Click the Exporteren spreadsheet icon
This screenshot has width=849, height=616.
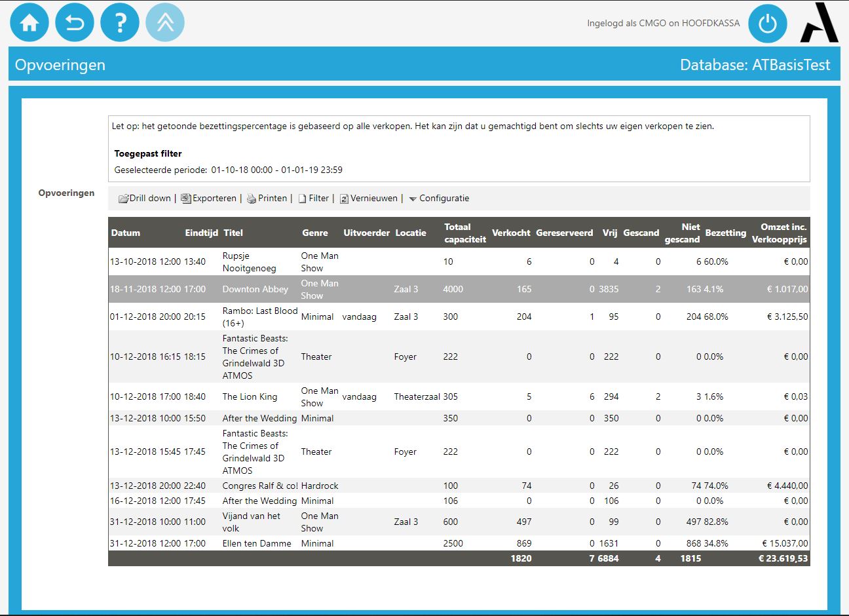point(186,199)
